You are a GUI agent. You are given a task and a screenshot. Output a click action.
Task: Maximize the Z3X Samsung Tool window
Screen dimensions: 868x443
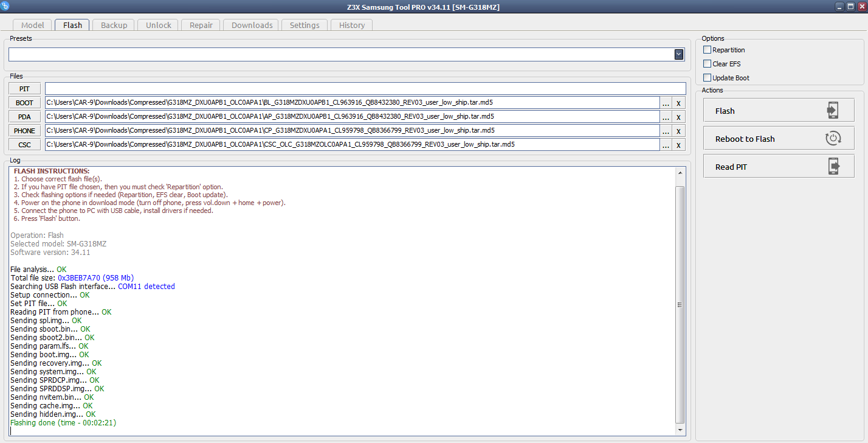(x=850, y=6)
